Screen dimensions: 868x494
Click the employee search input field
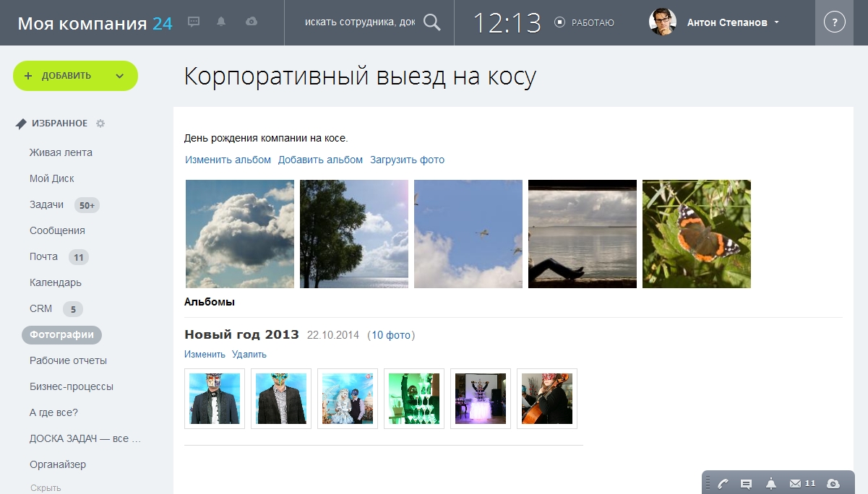pyautogui.click(x=360, y=22)
